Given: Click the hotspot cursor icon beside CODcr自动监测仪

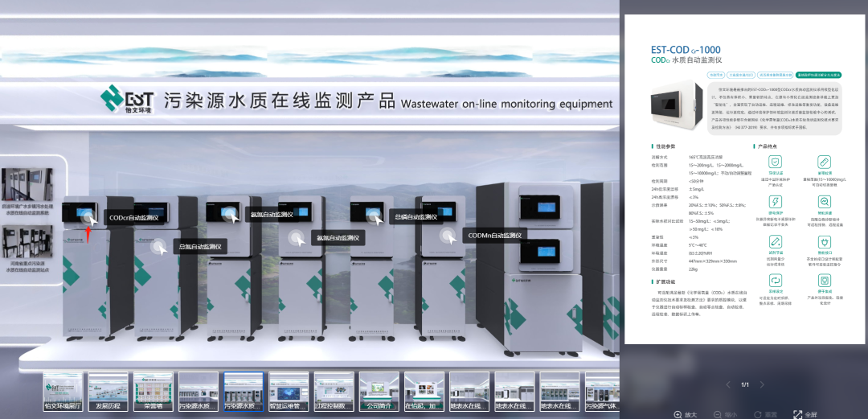Looking at the screenshot, I should 88,218.
